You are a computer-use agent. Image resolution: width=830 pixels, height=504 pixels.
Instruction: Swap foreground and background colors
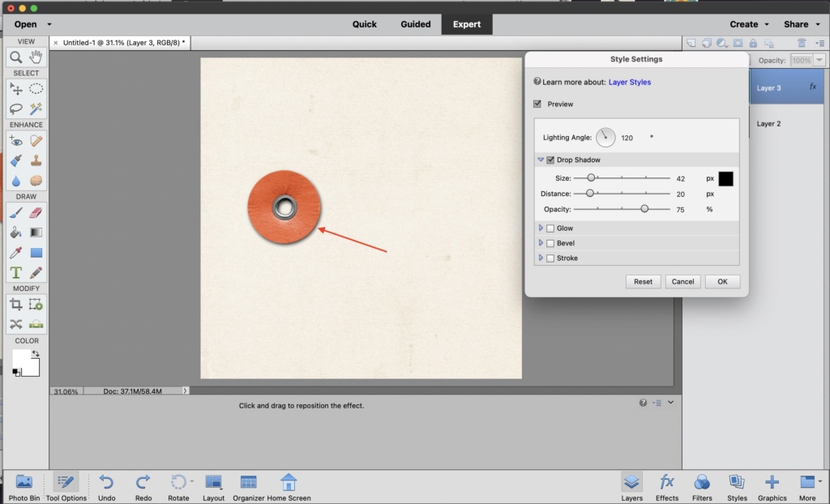(x=36, y=353)
